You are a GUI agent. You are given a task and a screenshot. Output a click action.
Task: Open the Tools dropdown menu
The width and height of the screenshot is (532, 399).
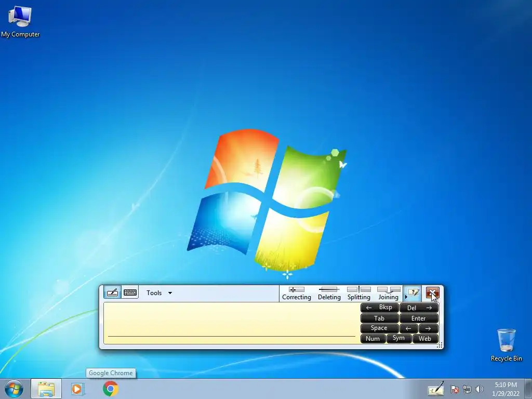click(x=159, y=293)
